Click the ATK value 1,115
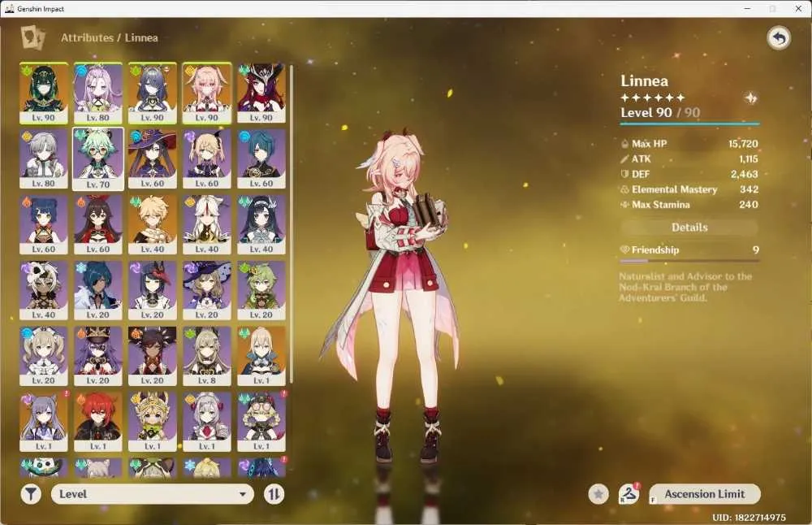 point(749,159)
